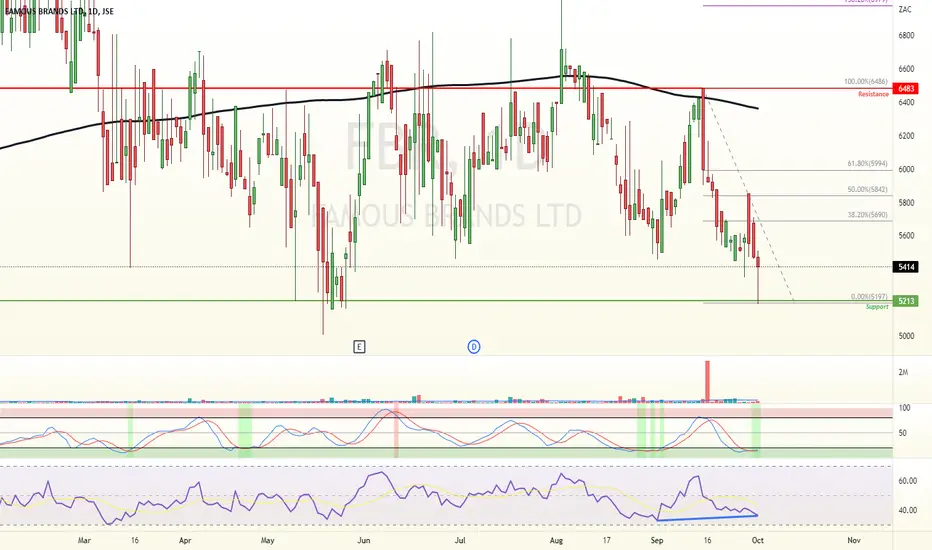Viewport: 932px width, 550px height.
Task: Click the 'Oct' date on the time axis
Action: [757, 540]
